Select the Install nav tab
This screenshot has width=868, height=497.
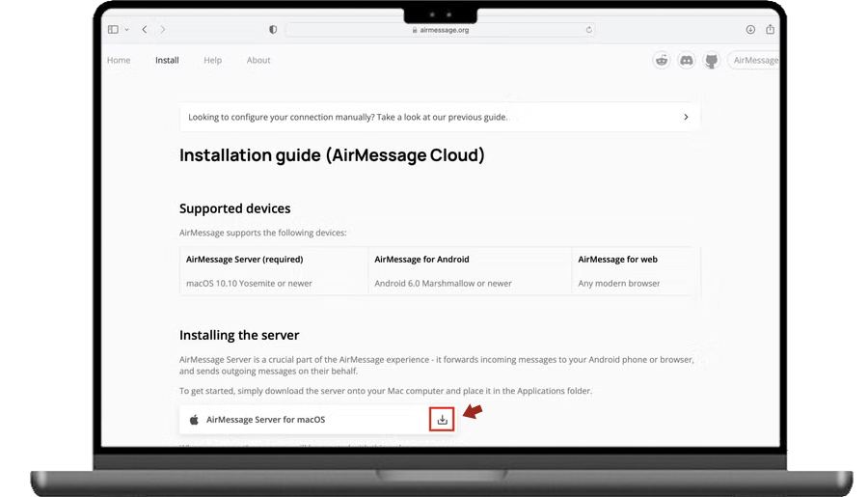pyautogui.click(x=167, y=60)
